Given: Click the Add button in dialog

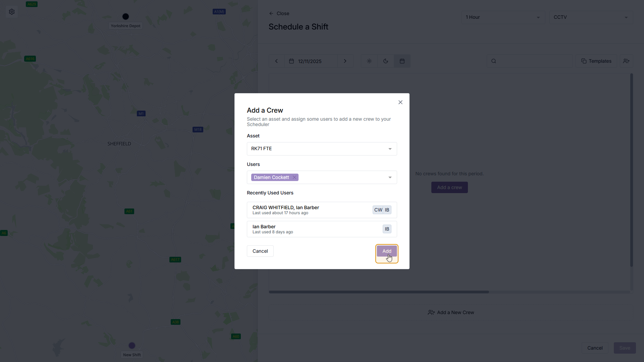Looking at the screenshot, I should pos(387,251).
